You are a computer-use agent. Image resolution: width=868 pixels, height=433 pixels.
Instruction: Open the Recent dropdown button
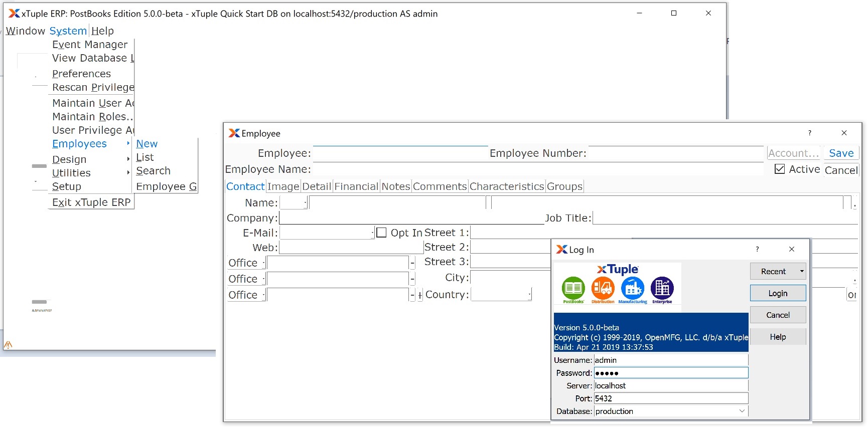click(x=778, y=271)
